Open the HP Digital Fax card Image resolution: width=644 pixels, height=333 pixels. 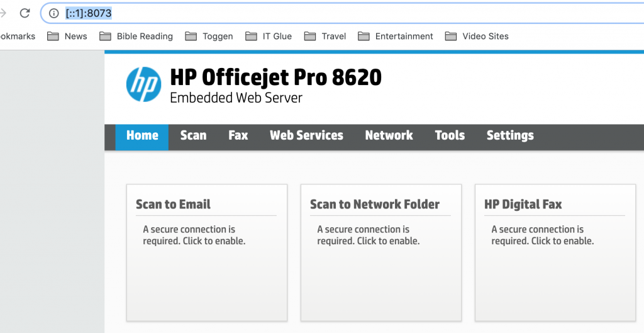point(555,253)
